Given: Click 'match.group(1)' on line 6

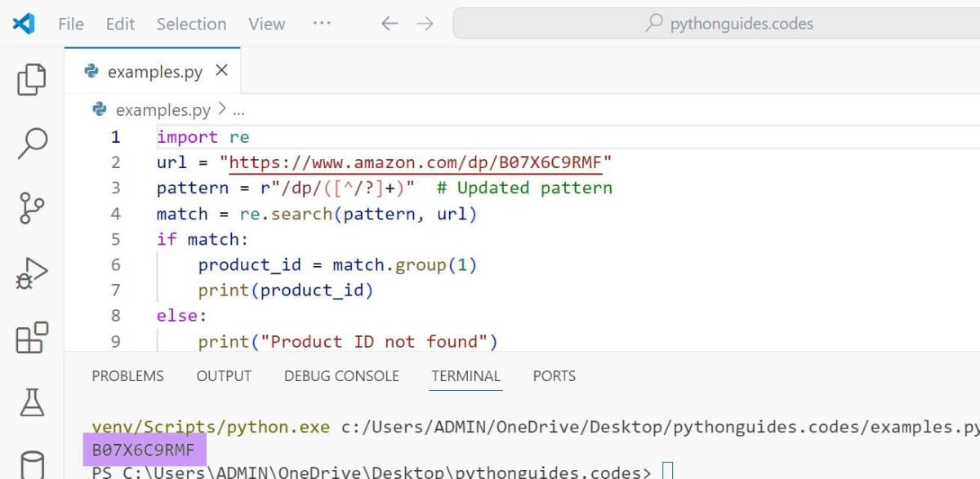Looking at the screenshot, I should click(404, 264).
